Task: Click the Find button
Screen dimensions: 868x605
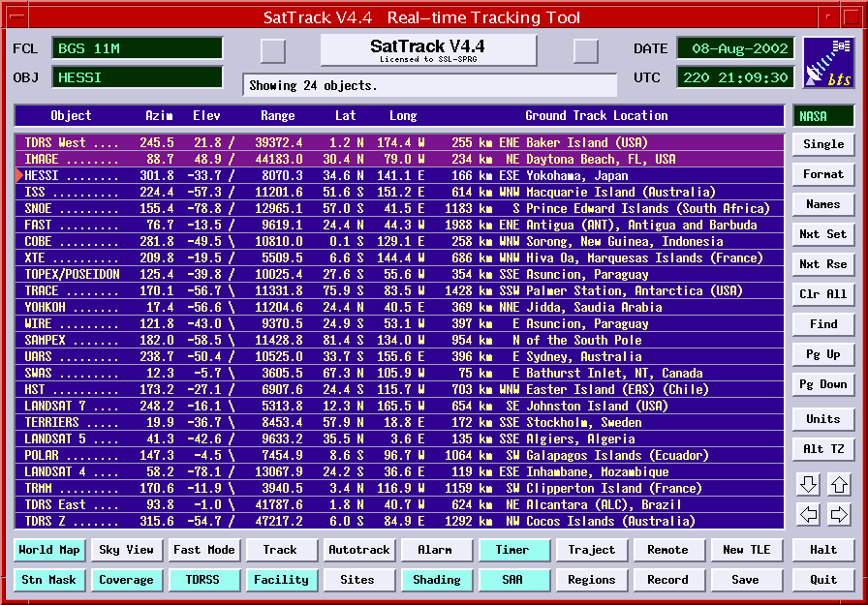Action: click(x=823, y=324)
